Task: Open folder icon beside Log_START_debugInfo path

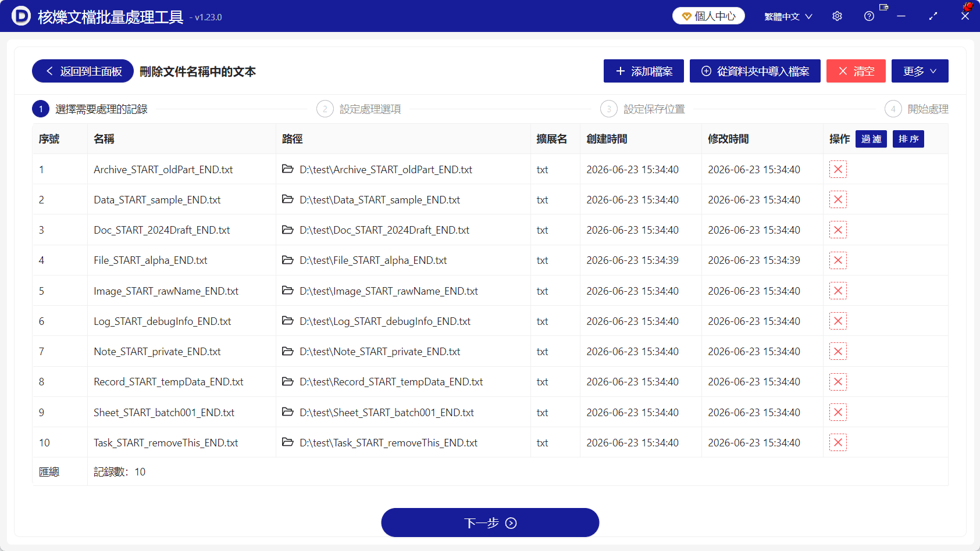Action: [x=287, y=321]
